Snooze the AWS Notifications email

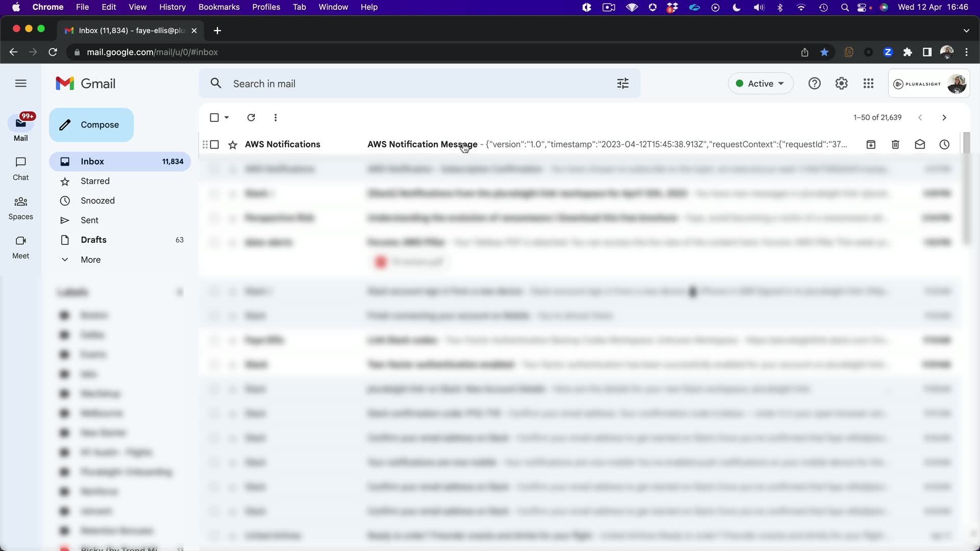click(944, 144)
